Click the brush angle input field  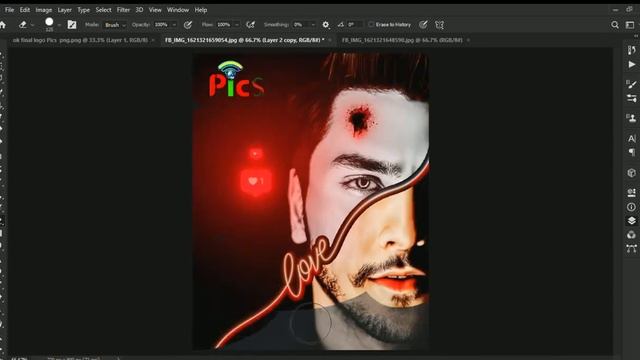pyautogui.click(x=354, y=25)
